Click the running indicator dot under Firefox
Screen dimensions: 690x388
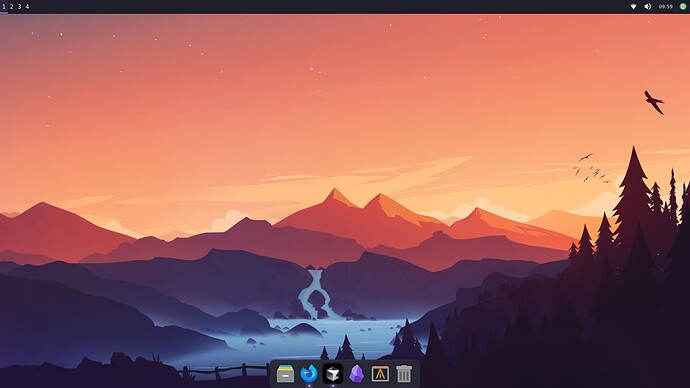coord(309,386)
